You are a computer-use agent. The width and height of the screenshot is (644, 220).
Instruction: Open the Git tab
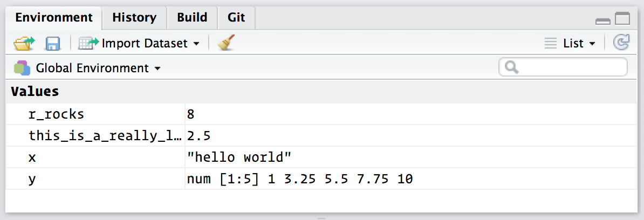tap(236, 17)
